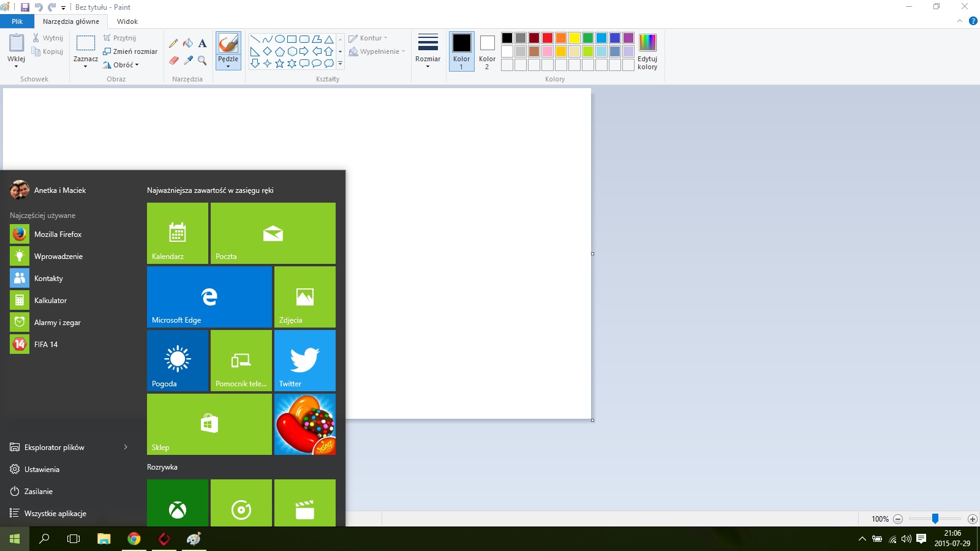This screenshot has height=551, width=980.
Task: Click the Kolor 2 button
Action: [x=488, y=51]
